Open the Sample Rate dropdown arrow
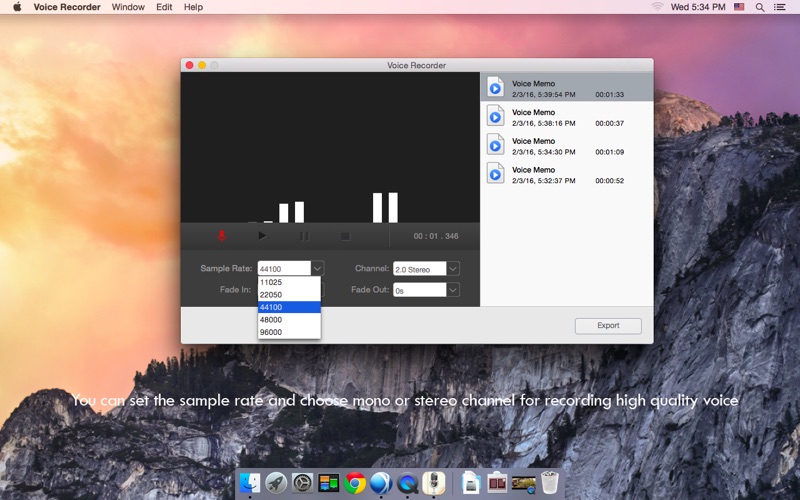Screen dimensions: 800x500 pos(317,268)
